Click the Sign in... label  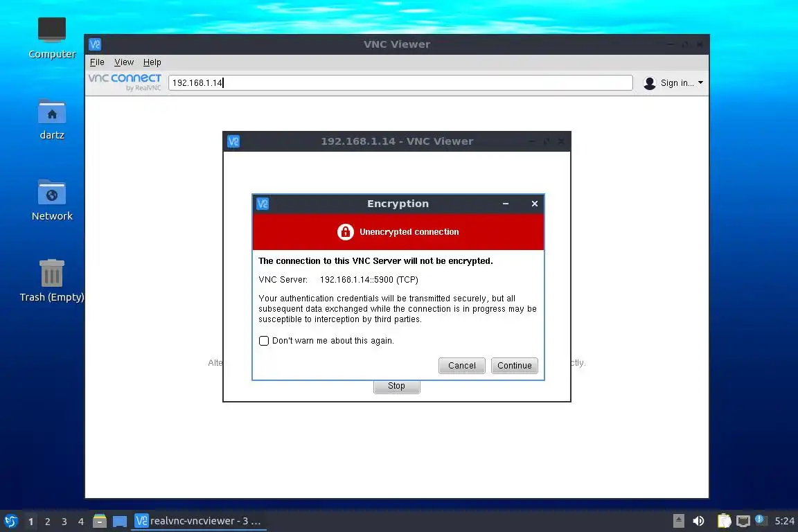click(x=677, y=83)
